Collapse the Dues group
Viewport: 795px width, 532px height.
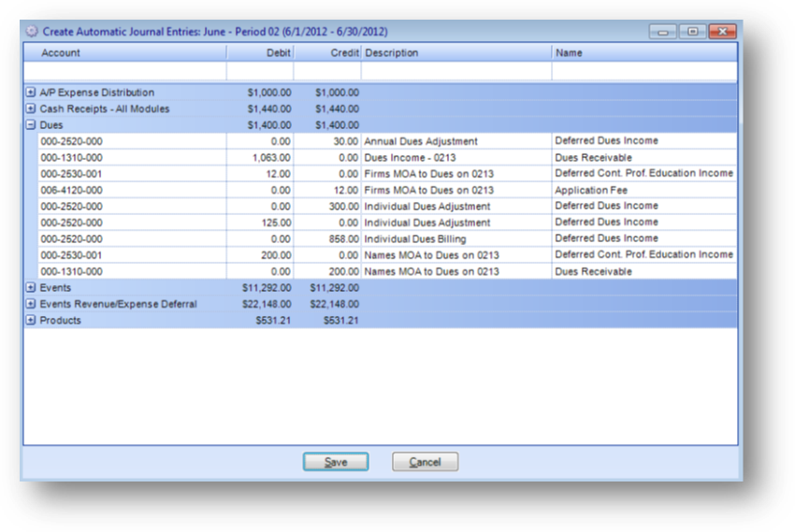click(x=31, y=124)
